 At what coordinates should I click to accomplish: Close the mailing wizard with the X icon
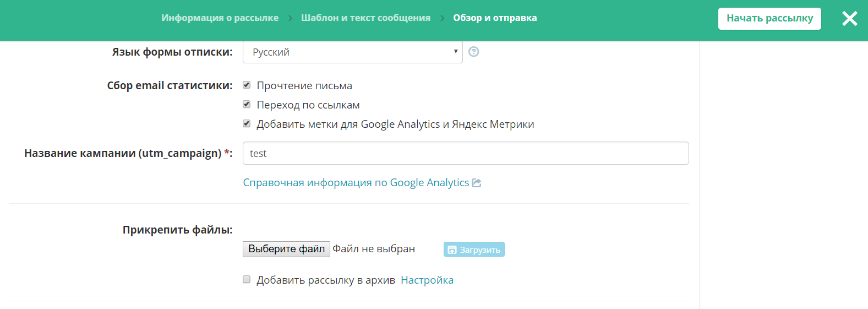tap(849, 19)
